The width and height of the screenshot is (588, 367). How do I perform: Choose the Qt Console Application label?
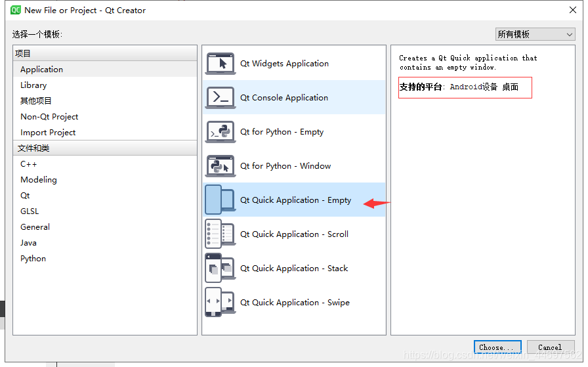click(x=284, y=98)
